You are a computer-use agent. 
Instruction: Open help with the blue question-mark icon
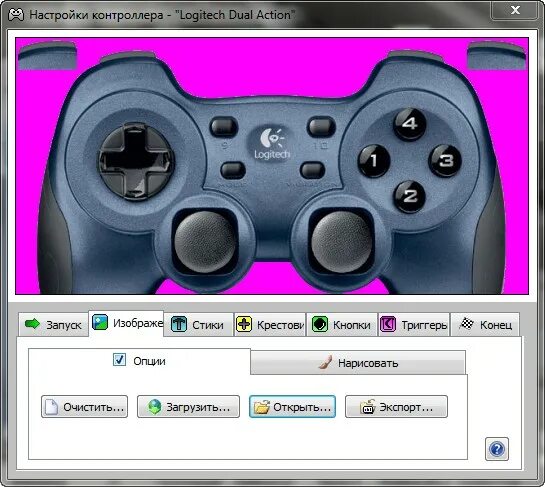click(x=497, y=449)
